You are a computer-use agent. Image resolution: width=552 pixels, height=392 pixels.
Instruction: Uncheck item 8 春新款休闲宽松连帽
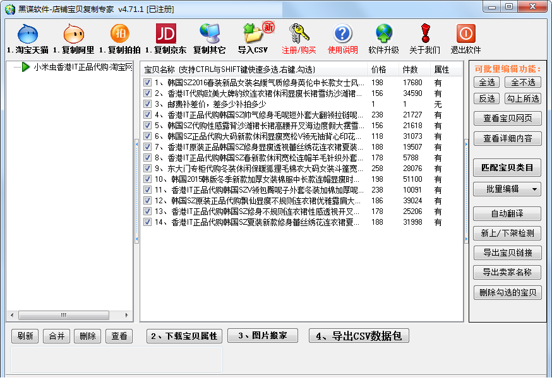(x=148, y=158)
